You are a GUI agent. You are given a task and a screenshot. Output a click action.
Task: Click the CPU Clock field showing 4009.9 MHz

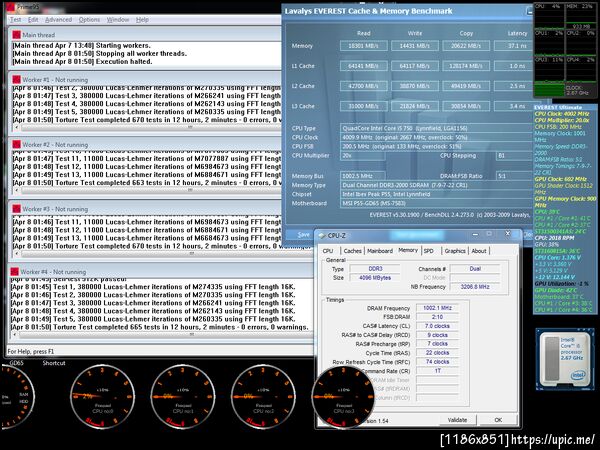(x=436, y=137)
